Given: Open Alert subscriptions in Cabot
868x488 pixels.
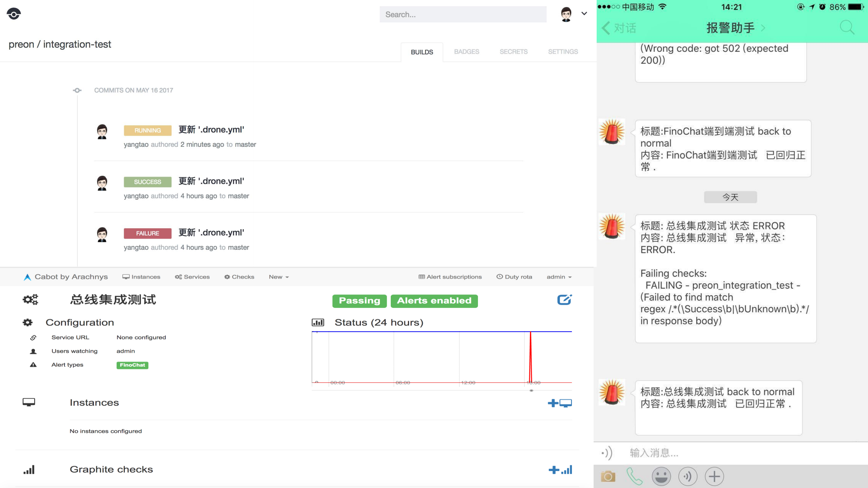Looking at the screenshot, I should click(x=450, y=276).
